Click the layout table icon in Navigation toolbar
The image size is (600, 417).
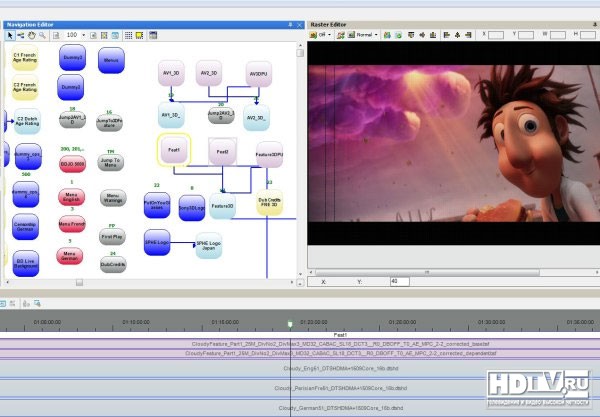[x=153, y=36]
